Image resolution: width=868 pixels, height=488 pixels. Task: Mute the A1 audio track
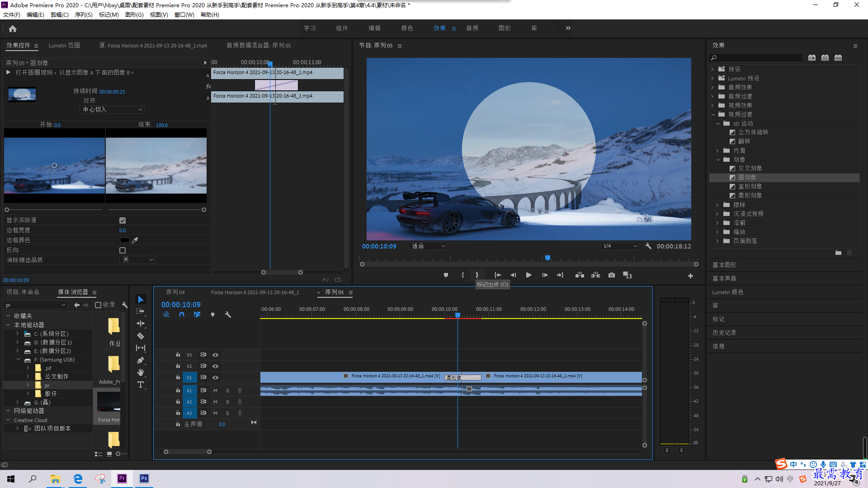click(x=216, y=390)
